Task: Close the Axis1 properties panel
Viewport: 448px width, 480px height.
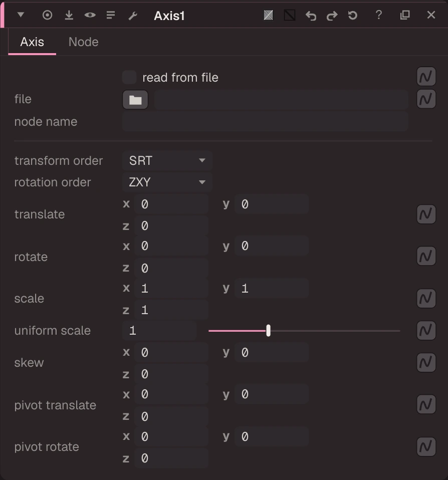Action: pyautogui.click(x=431, y=15)
